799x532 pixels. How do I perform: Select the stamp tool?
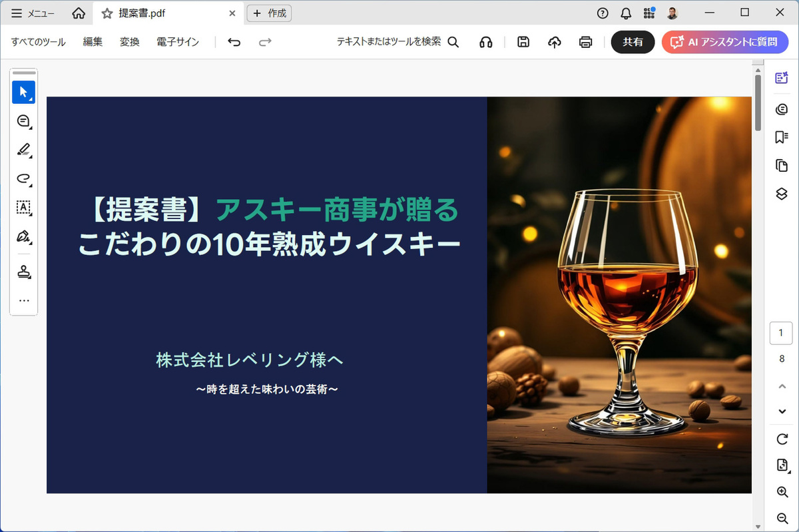click(23, 272)
